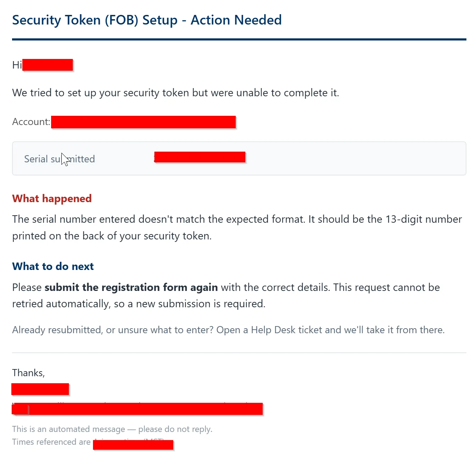The width and height of the screenshot is (476, 460).
Task: Click "printed on the back of your security token"
Action: (111, 236)
